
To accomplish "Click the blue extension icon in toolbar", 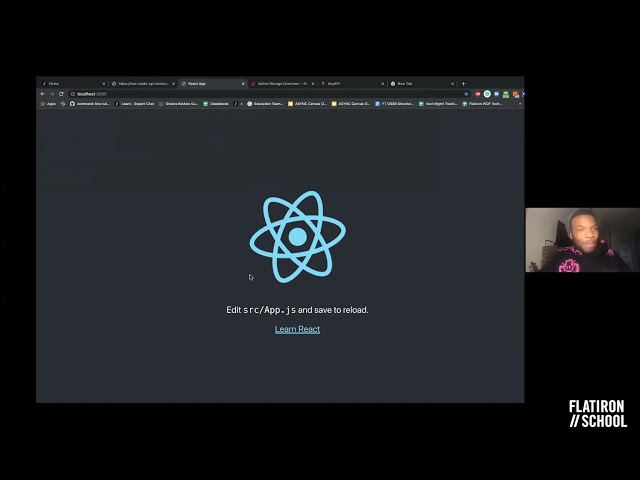I will click(x=497, y=94).
